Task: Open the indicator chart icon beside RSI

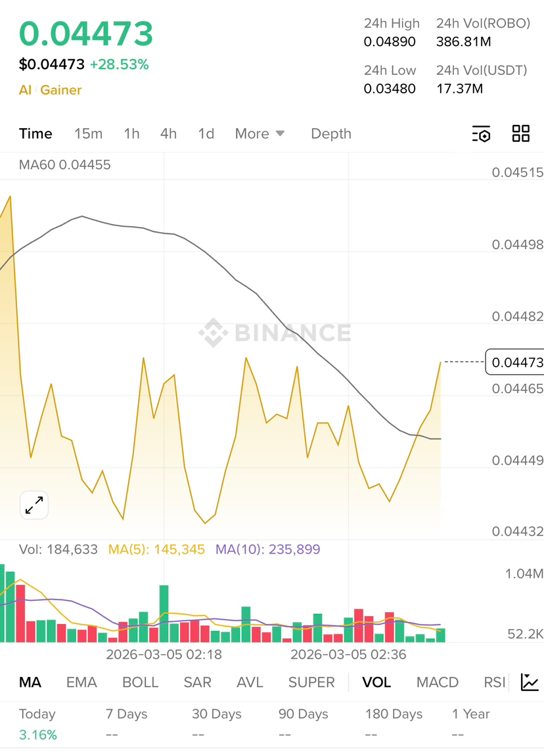Action: [x=530, y=682]
